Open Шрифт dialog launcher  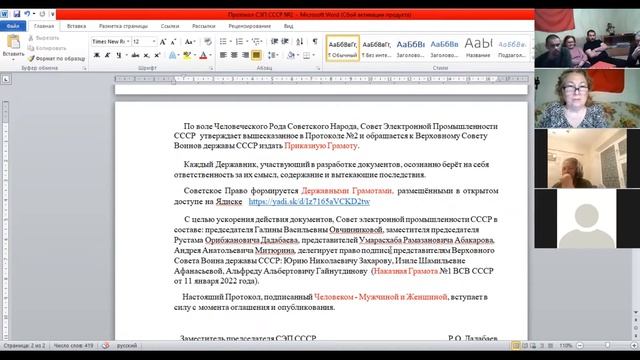[211, 69]
